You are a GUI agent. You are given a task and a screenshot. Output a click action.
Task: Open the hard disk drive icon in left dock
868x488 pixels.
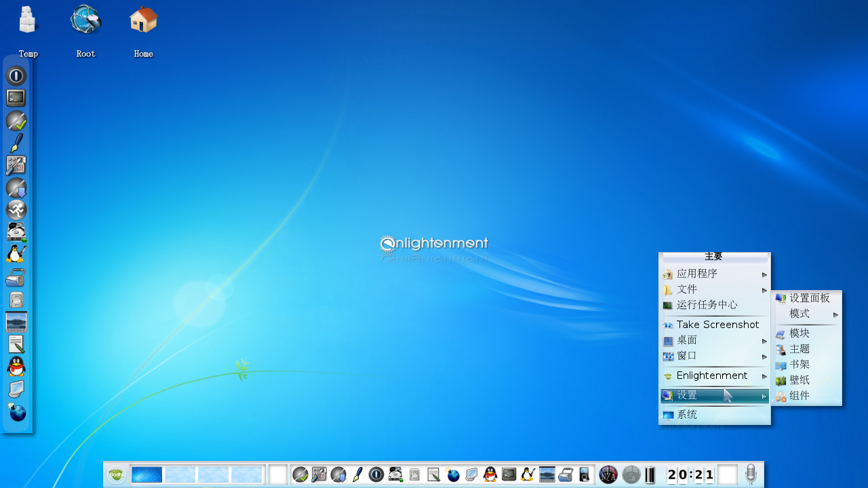[16, 232]
